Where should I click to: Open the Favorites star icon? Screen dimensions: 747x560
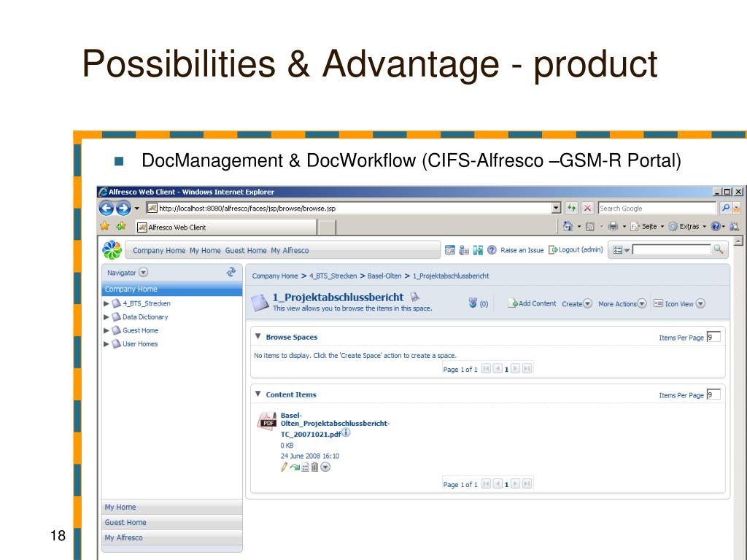pyautogui.click(x=105, y=226)
